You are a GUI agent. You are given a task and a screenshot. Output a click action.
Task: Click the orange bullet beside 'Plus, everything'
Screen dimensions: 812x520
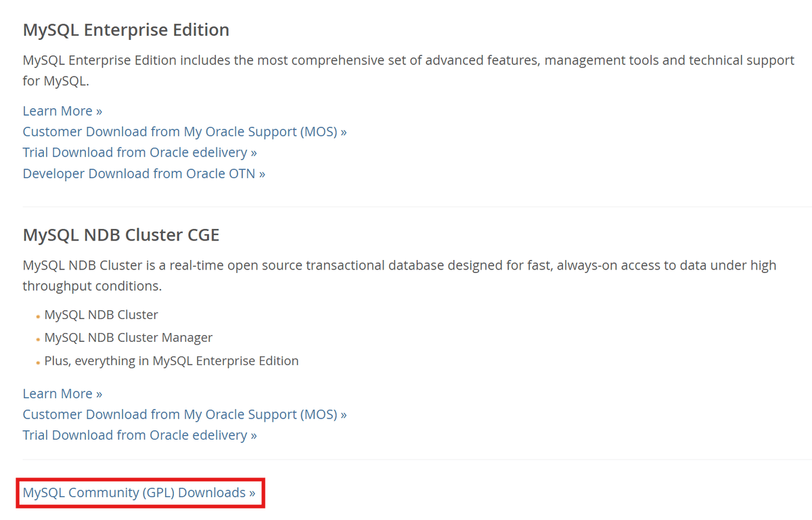point(37,363)
